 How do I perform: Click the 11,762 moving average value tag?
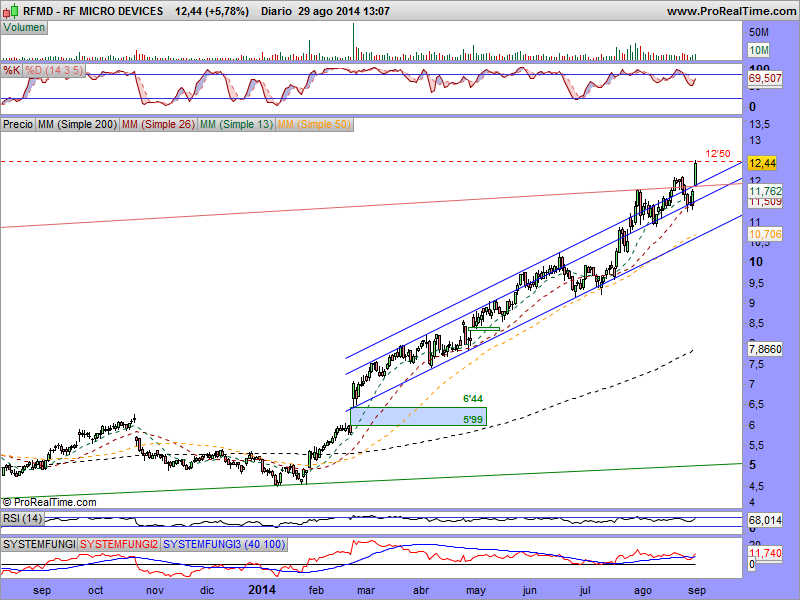point(765,191)
